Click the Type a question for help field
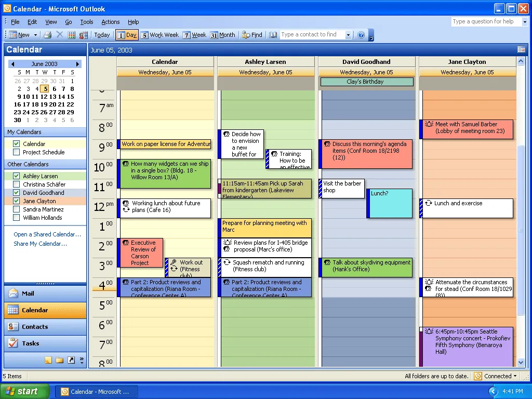The image size is (532, 399). click(x=486, y=22)
